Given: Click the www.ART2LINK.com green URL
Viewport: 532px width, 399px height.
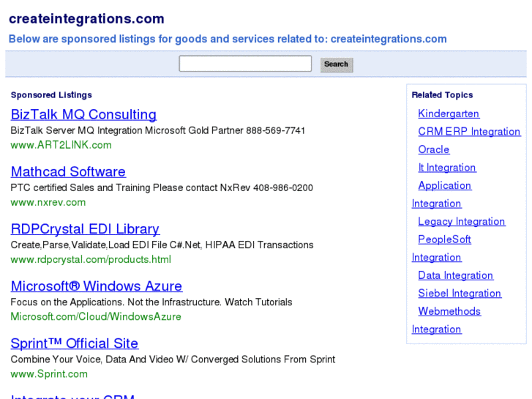Looking at the screenshot, I should [x=61, y=145].
